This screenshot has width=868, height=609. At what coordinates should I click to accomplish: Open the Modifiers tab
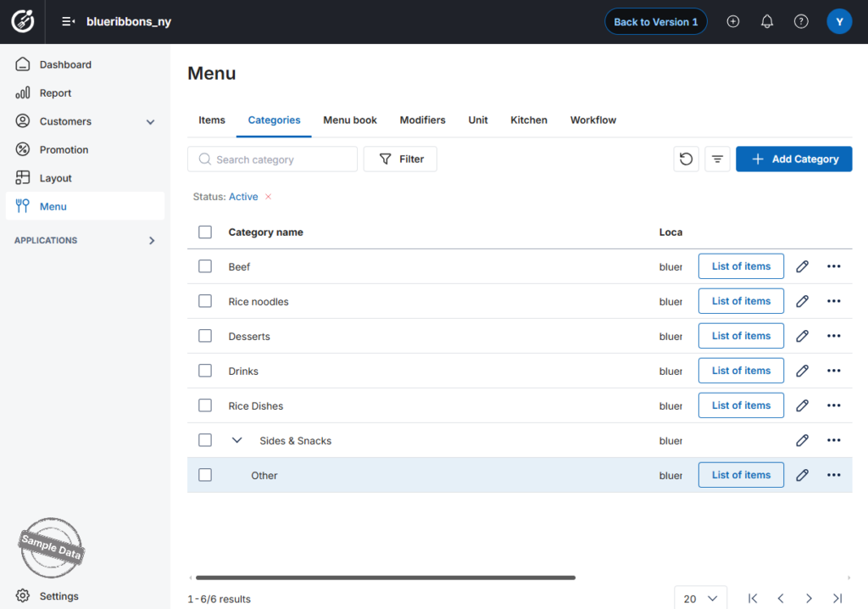click(x=422, y=120)
